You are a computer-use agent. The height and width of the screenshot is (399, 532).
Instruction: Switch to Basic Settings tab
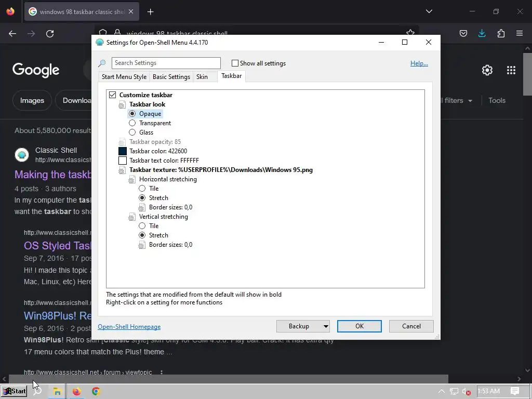(171, 77)
